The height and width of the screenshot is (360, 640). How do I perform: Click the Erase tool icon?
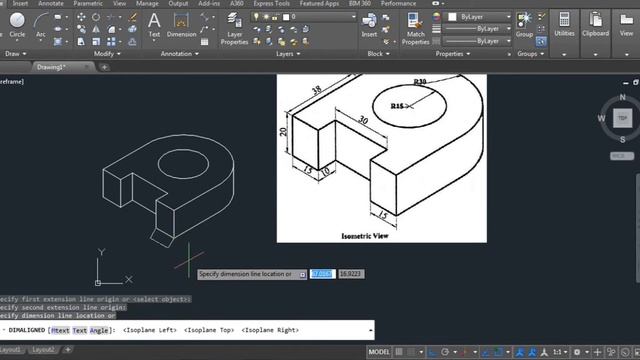point(132,17)
